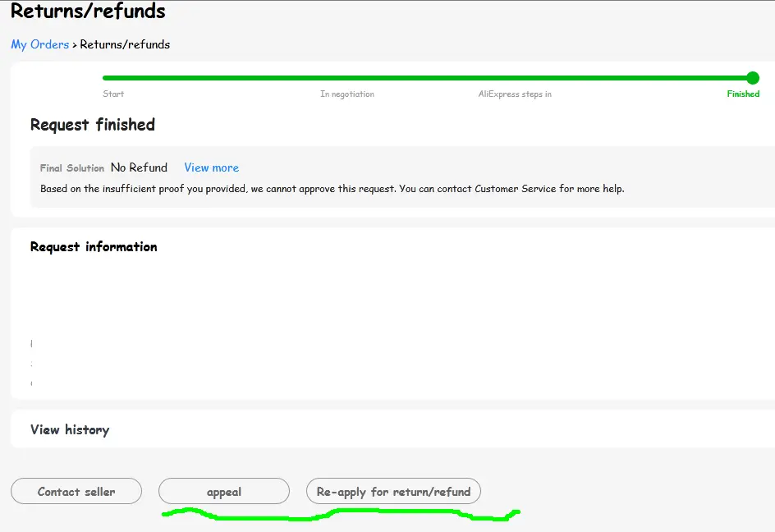775x532 pixels.
Task: Click the Finished progress step dot
Action: click(x=753, y=78)
